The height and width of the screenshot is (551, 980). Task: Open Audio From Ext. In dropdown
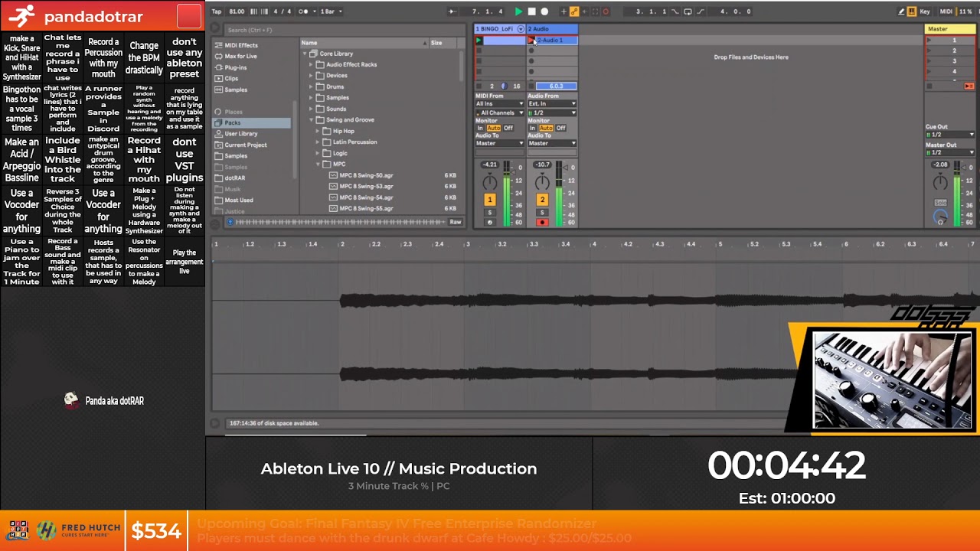[x=552, y=104]
